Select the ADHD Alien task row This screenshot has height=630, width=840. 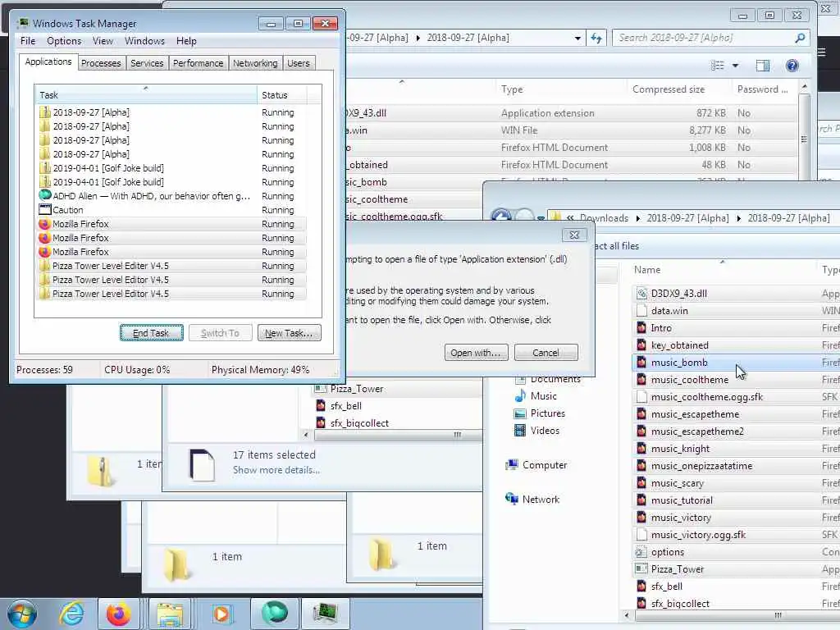171,196
